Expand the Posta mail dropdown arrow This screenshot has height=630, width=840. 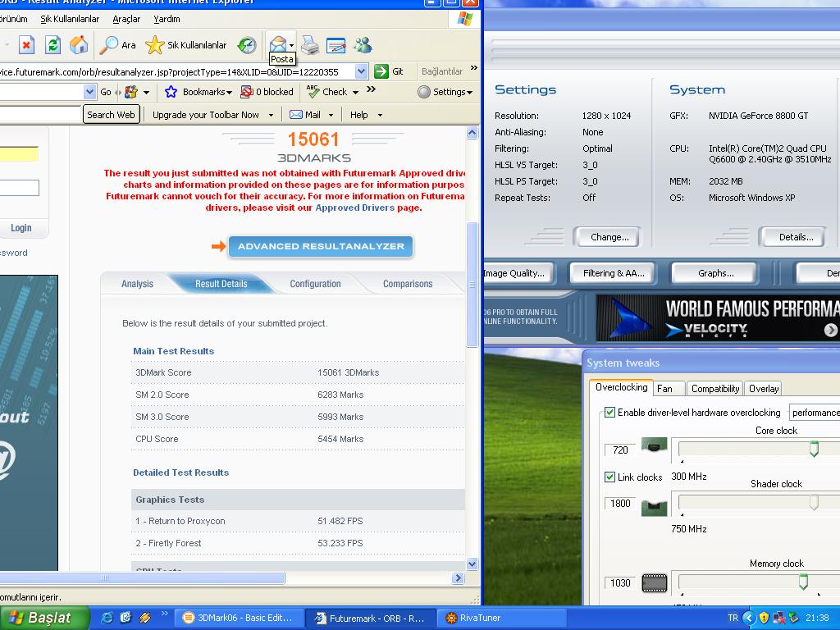291,45
